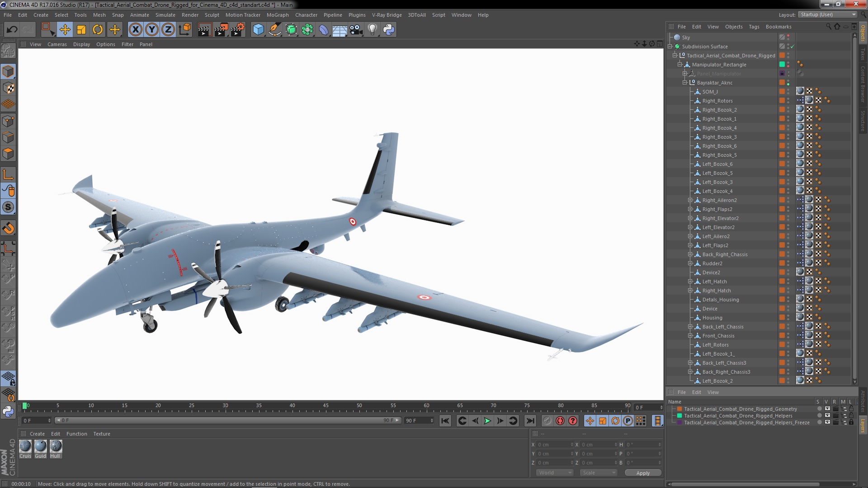Open viewport Cameras menu
This screenshot has height=488, width=868.
tap(57, 44)
